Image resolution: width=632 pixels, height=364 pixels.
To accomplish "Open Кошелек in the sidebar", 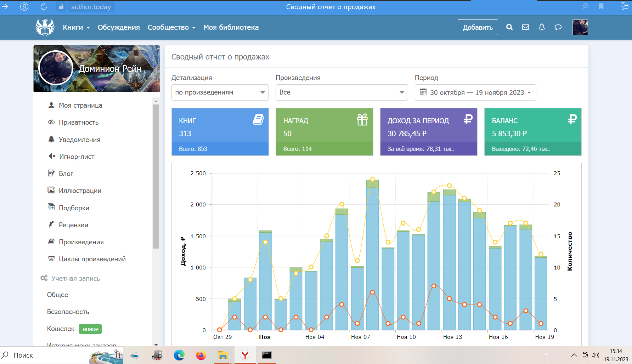I will (61, 329).
